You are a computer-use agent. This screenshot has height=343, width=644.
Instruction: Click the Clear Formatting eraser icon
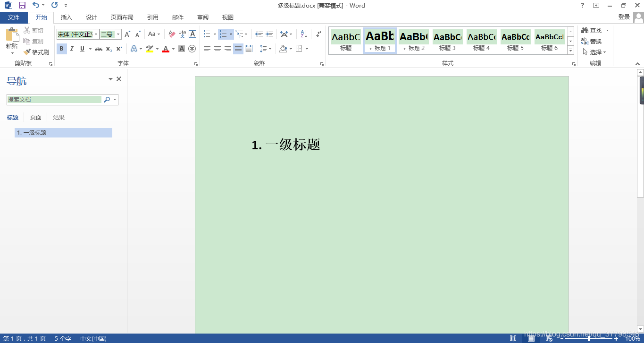tap(172, 34)
